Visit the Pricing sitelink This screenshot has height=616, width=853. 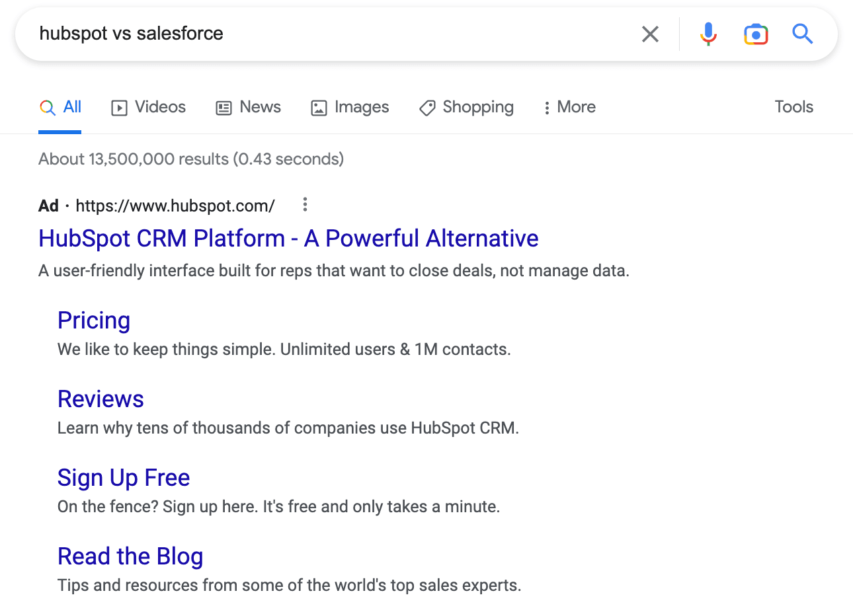pos(94,321)
